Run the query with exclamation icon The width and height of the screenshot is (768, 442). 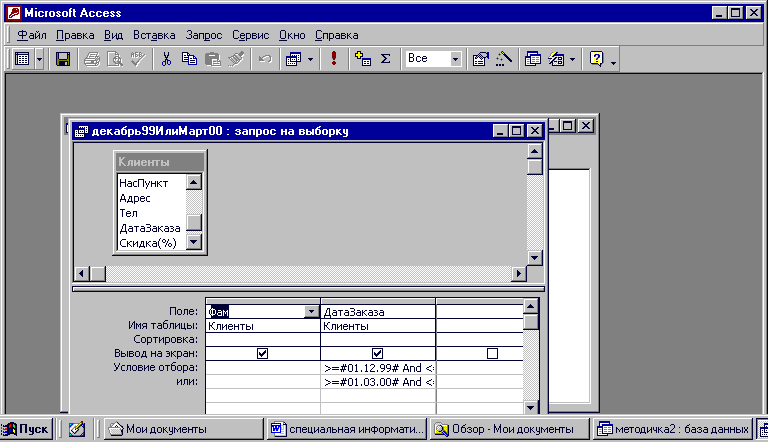334,59
